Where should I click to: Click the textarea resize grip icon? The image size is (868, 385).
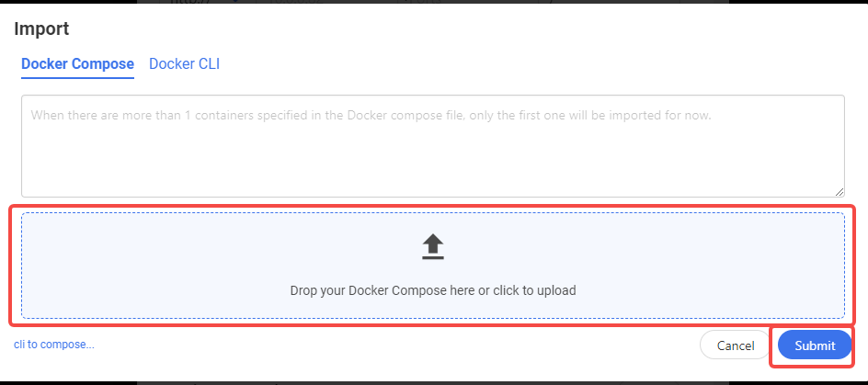click(839, 191)
